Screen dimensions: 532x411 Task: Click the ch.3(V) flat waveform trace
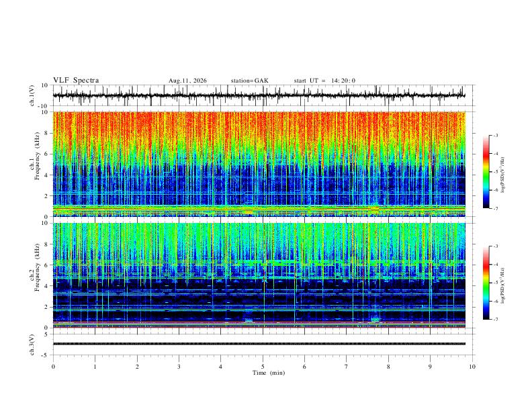pos(259,344)
